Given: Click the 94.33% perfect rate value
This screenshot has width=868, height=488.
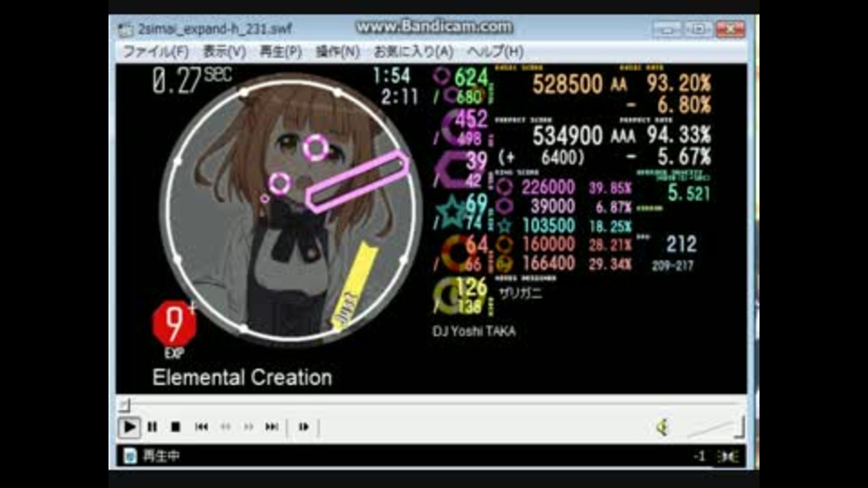Looking at the screenshot, I should (679, 135).
